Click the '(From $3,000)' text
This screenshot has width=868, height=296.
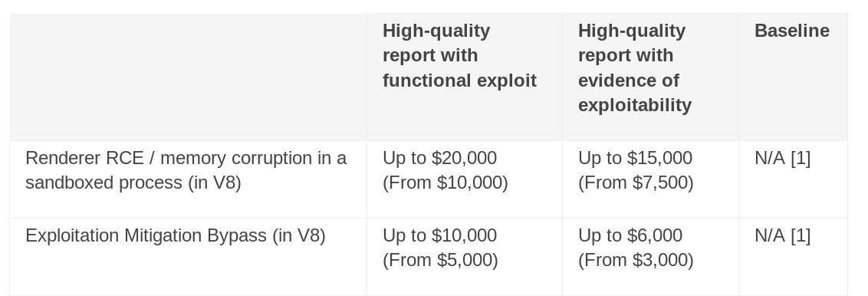(x=636, y=260)
